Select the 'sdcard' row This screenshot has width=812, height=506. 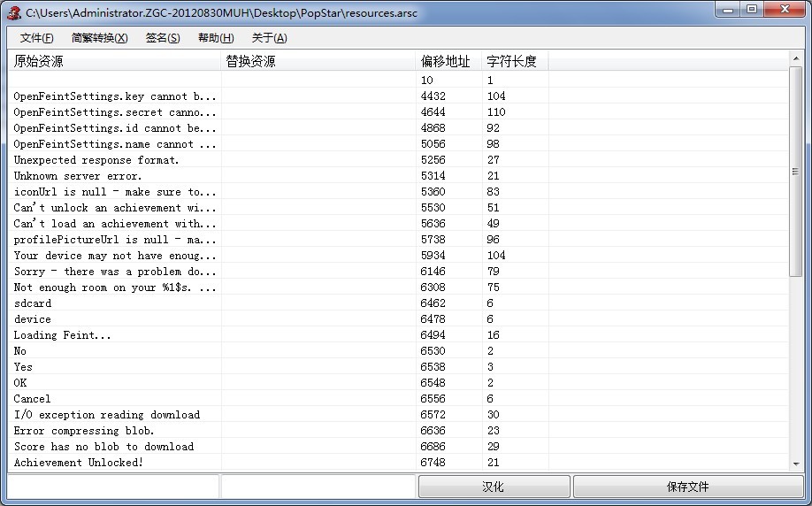(398, 303)
